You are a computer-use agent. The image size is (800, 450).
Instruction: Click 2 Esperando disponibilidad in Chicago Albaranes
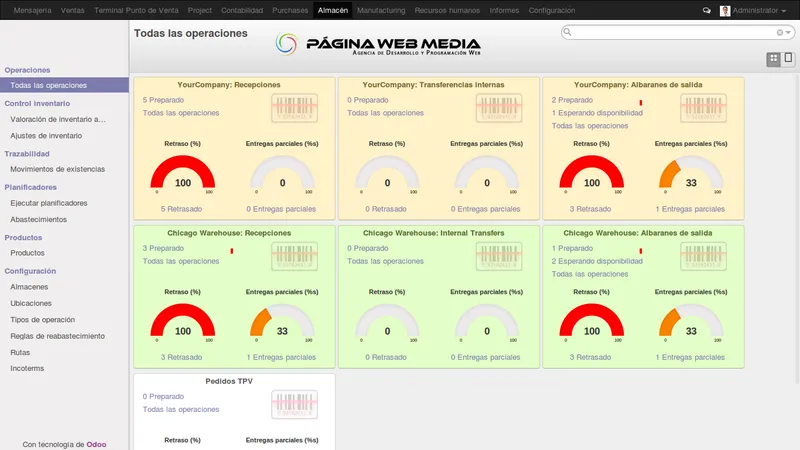pos(597,261)
